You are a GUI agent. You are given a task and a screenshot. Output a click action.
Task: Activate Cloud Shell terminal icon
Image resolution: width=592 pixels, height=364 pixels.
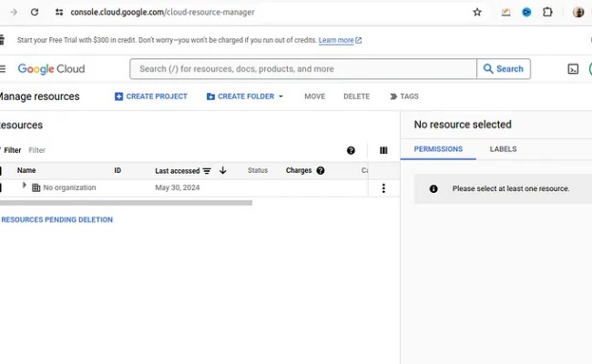tap(573, 69)
